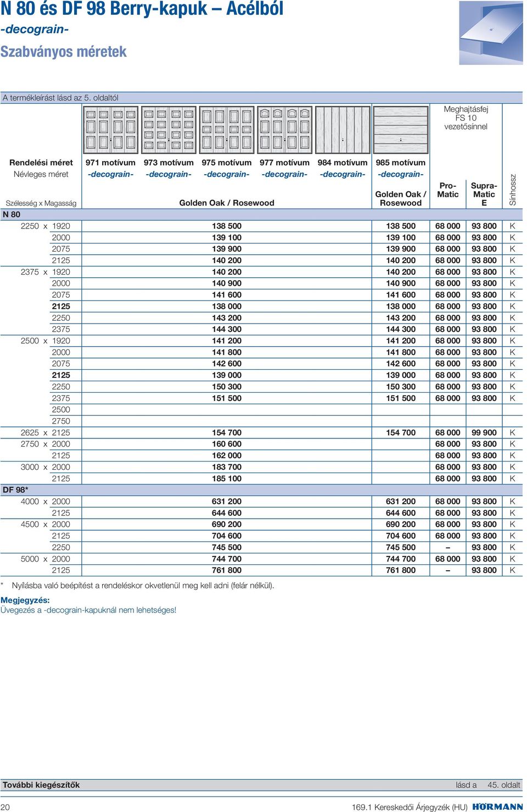Click the 'Rendelési méret' column header
This screenshot has width=527, height=812.
41,163
